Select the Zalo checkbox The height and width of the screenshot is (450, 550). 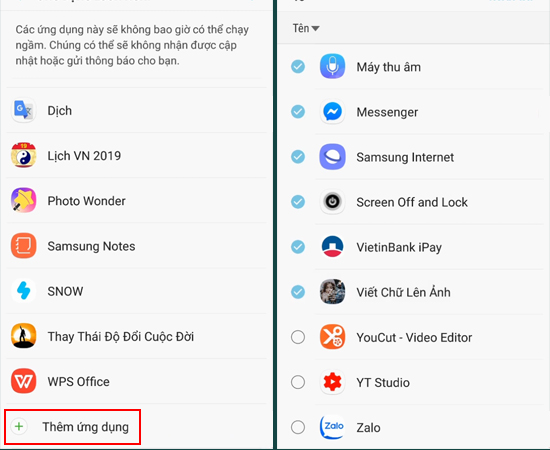coord(298,427)
